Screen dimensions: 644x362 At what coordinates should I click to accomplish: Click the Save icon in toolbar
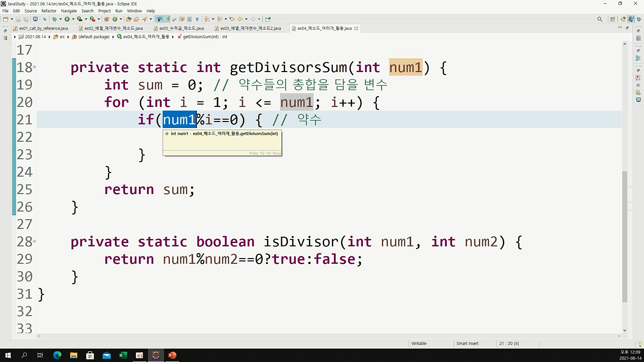coord(18,19)
